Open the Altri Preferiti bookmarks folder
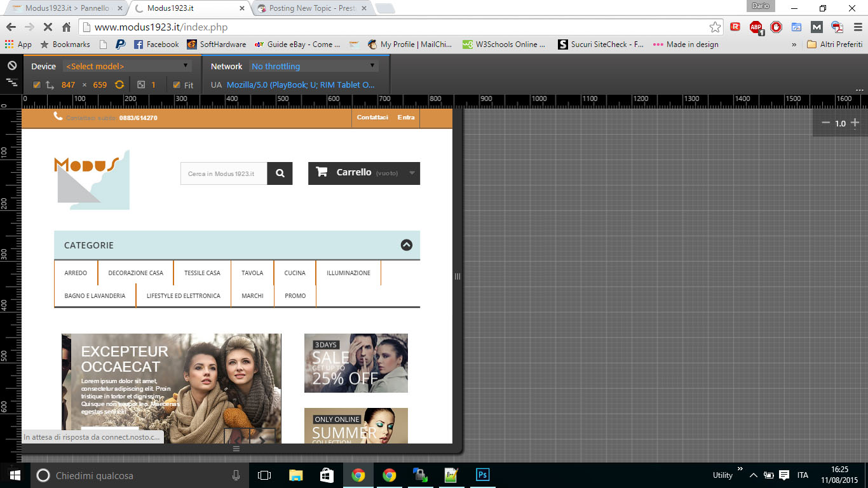The height and width of the screenshot is (488, 868). (834, 44)
